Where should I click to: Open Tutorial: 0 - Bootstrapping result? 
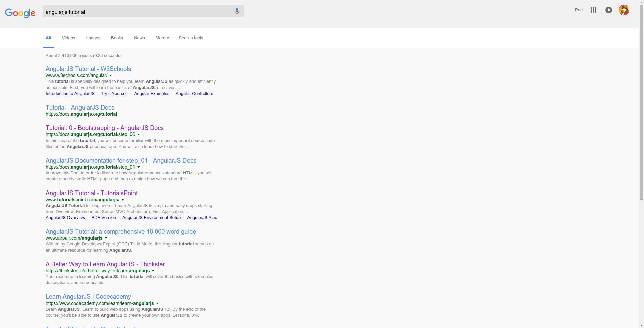(x=105, y=128)
